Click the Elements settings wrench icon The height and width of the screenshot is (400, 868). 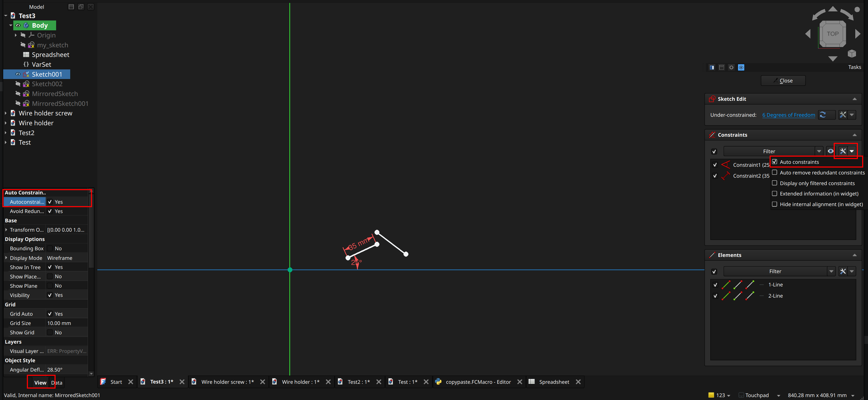pos(842,271)
